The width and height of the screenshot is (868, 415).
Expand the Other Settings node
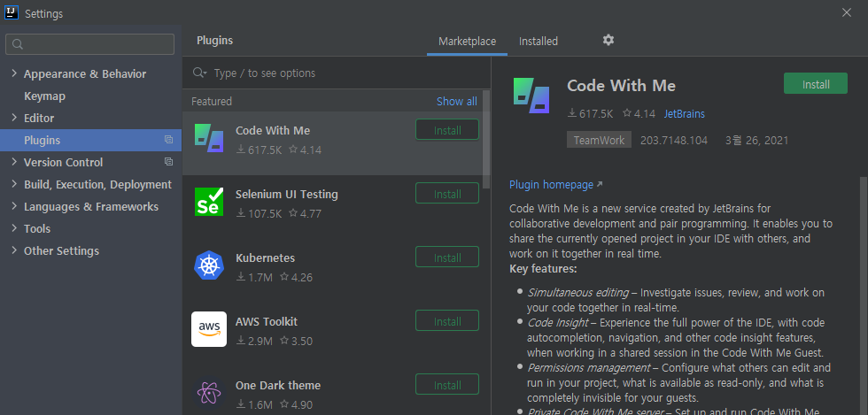14,250
